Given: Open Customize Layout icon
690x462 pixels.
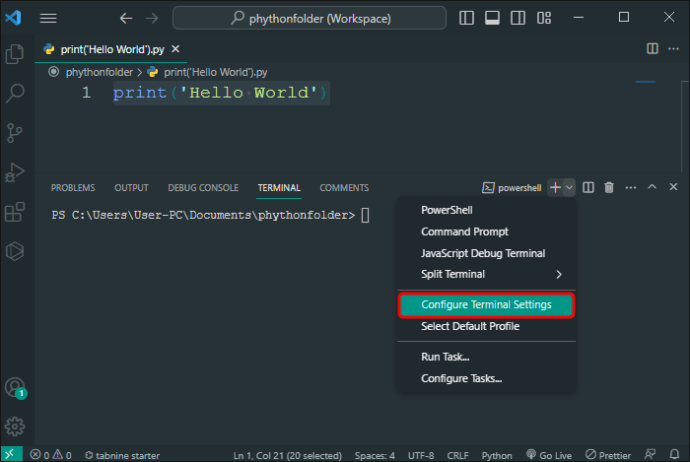Looking at the screenshot, I should [x=544, y=18].
